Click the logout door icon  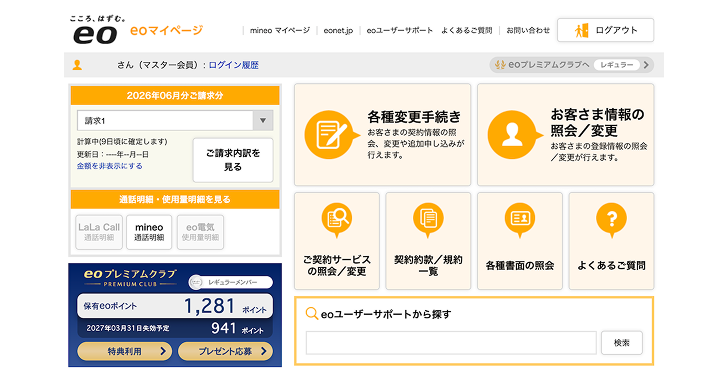581,30
